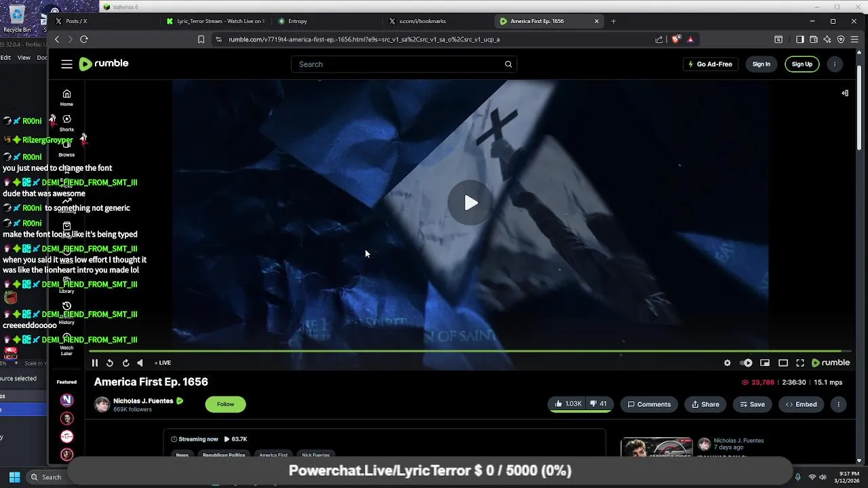Select the News tag
Viewport: 868px width, 488px height.
click(182, 455)
